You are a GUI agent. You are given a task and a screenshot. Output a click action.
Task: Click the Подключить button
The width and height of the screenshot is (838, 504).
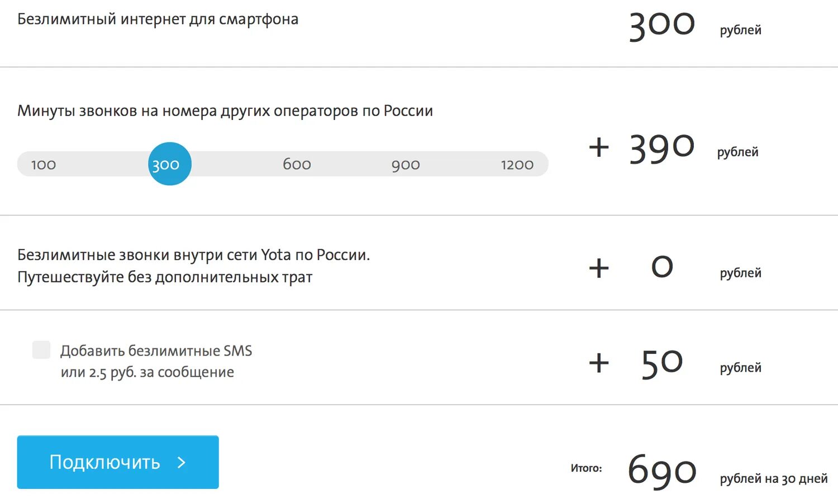click(x=118, y=462)
